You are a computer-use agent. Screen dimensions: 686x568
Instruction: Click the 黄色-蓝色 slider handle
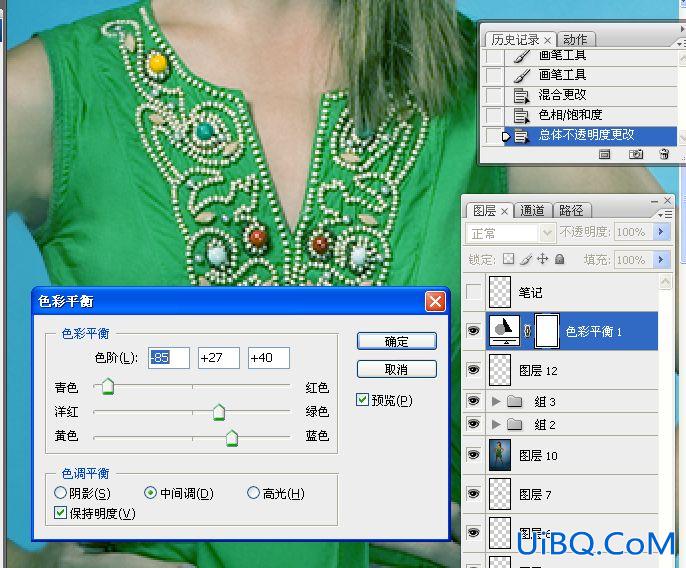(x=232, y=437)
